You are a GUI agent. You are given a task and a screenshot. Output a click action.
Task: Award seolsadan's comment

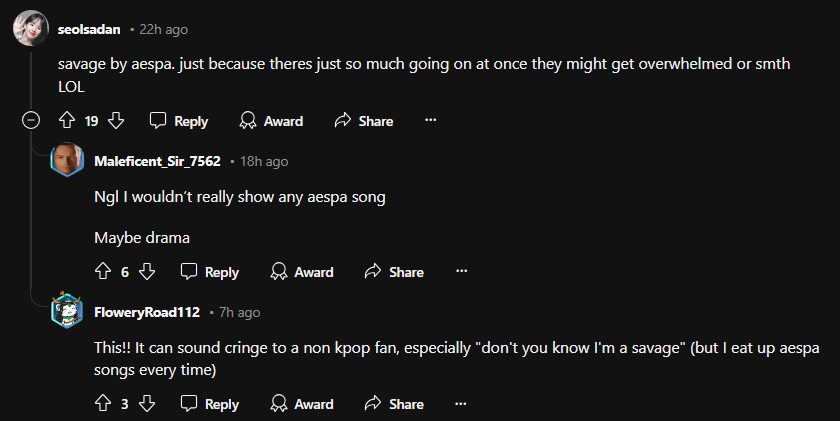(271, 121)
